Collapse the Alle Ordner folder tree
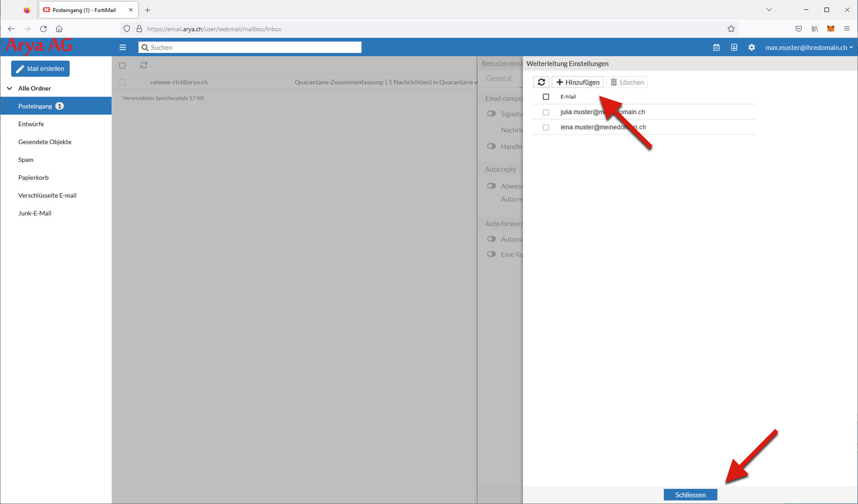 [9, 89]
